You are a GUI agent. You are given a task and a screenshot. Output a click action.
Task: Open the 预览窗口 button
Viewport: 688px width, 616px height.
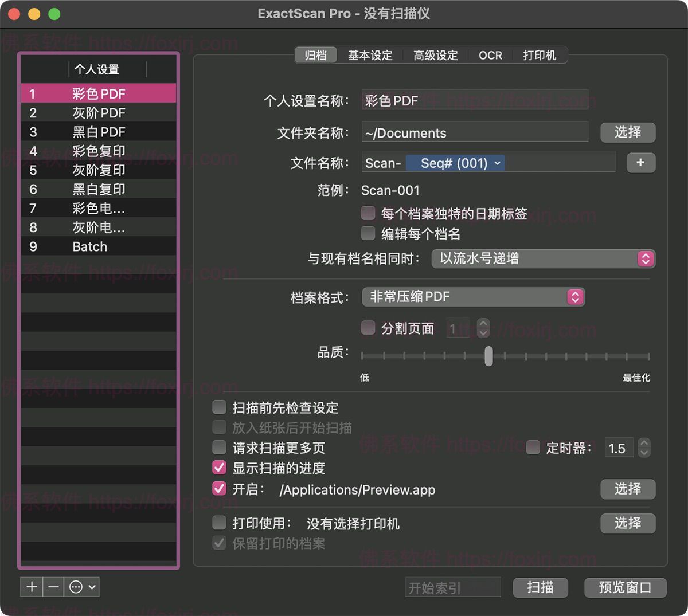pyautogui.click(x=625, y=587)
